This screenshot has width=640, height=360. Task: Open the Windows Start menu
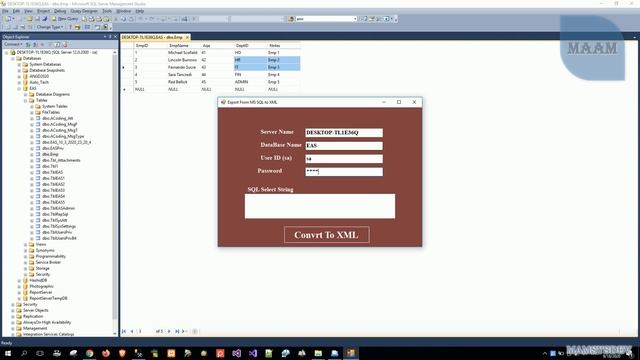8,353
